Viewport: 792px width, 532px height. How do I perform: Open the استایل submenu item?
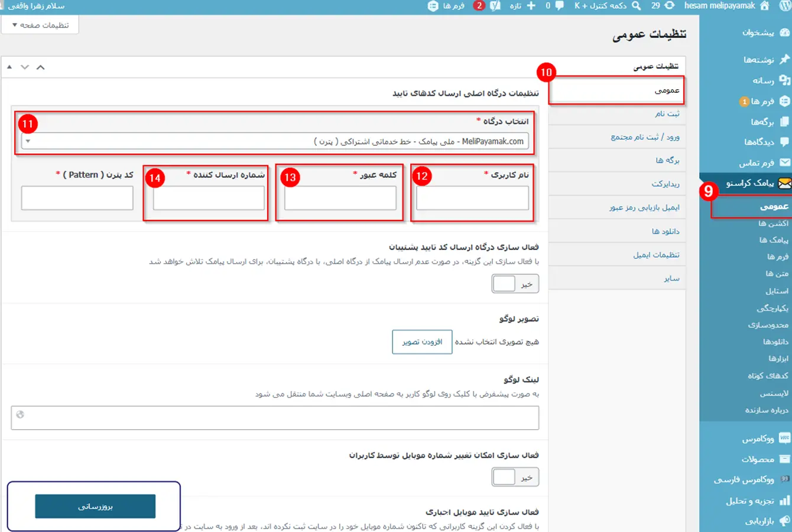point(777,291)
